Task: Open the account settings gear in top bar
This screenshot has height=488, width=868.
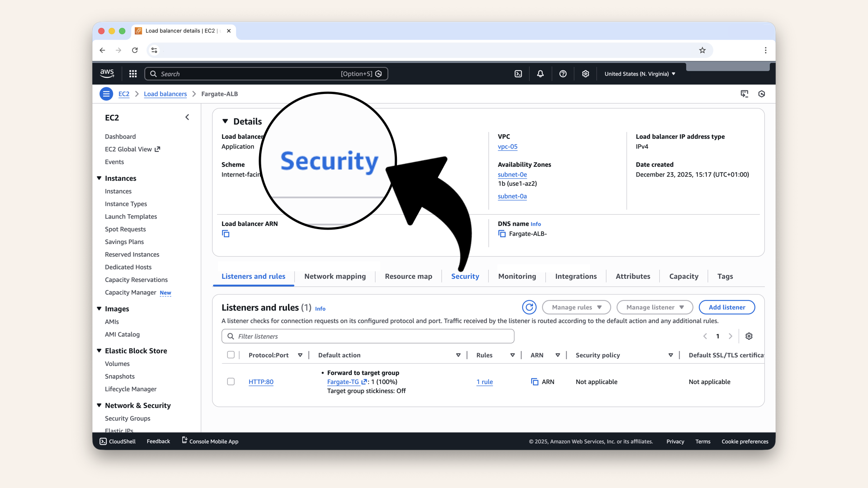Action: pos(585,73)
